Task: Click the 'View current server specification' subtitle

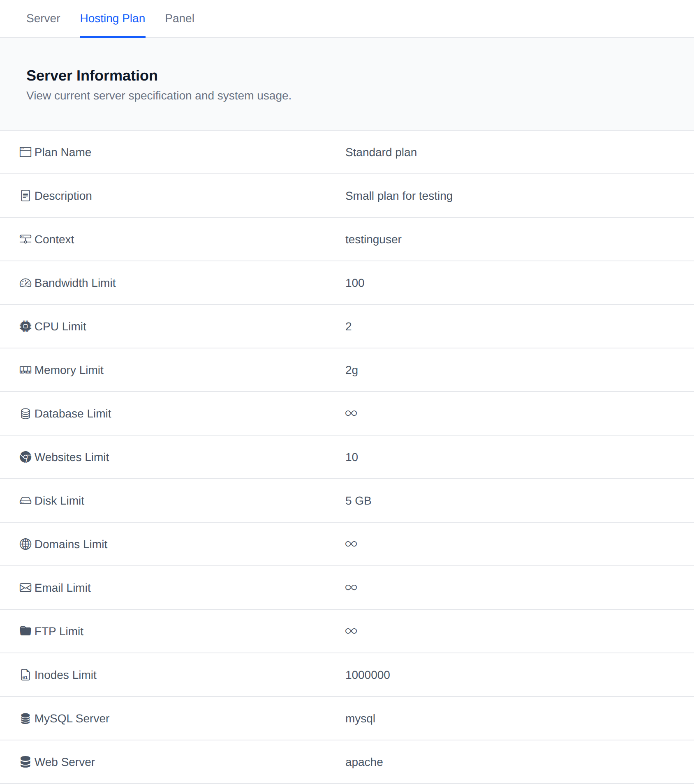Action: pos(159,96)
